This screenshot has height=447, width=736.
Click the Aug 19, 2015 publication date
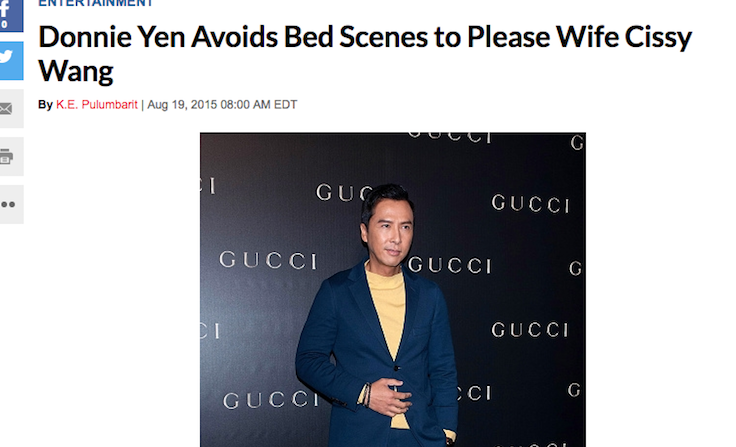coord(182,104)
